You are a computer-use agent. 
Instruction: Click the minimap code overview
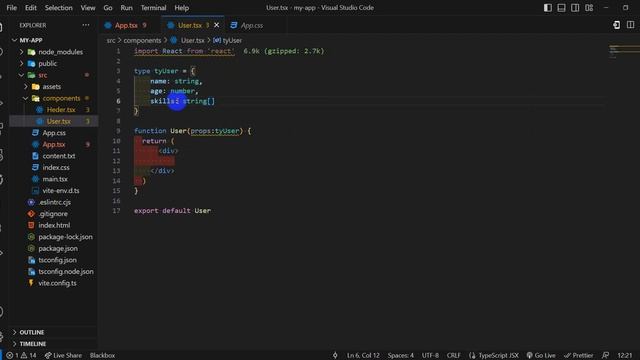coord(624,51)
